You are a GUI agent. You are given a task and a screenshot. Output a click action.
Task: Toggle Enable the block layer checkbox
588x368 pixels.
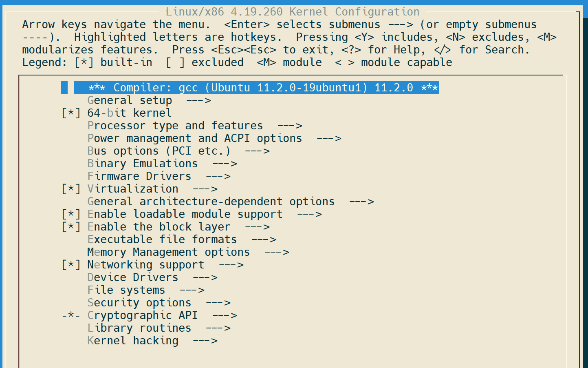coord(71,227)
